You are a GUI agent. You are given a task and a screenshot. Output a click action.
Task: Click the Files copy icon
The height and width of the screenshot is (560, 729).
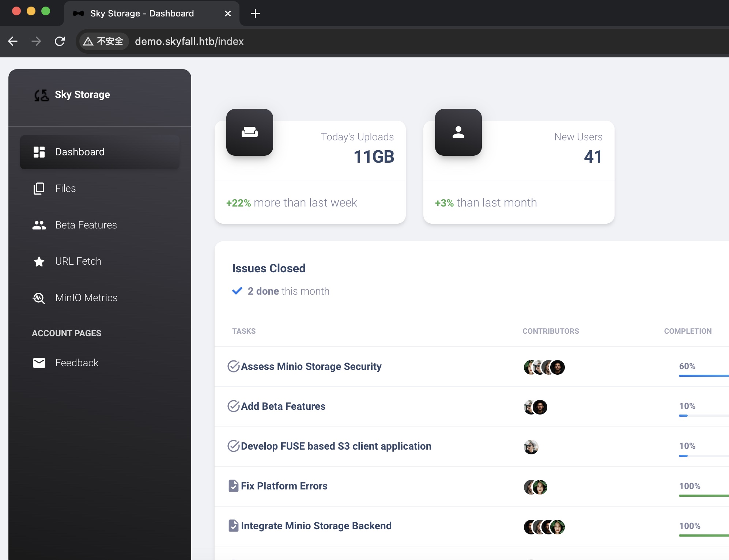pos(39,189)
